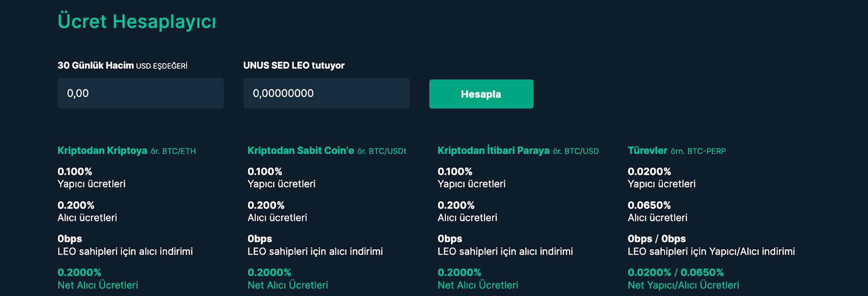Click the 0.0650% Alıcı ücretleri value in Türevler
This screenshot has width=868, height=296.
tap(649, 205)
